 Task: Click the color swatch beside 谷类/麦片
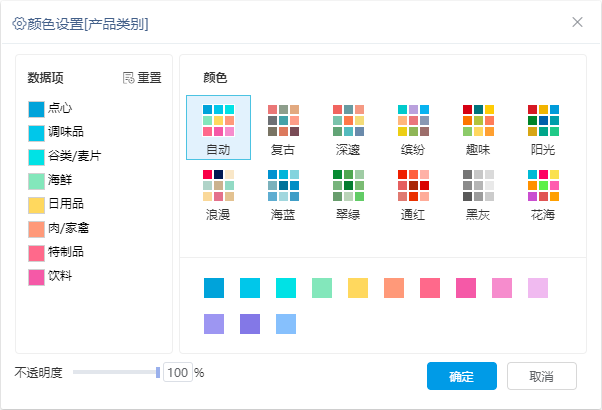click(x=36, y=157)
